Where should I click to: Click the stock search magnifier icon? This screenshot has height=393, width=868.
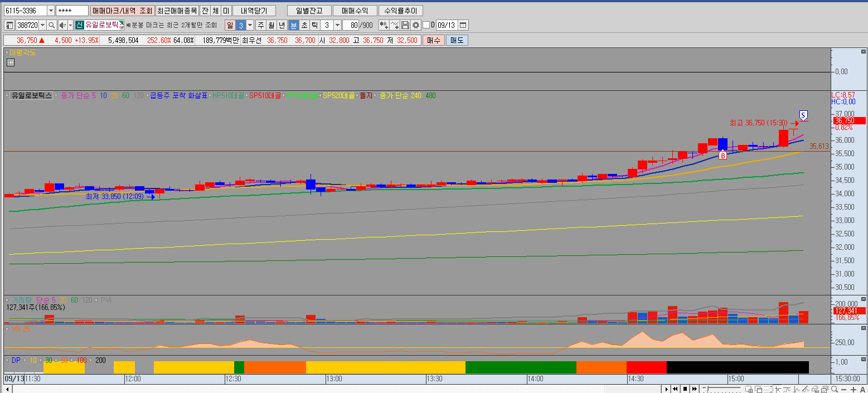[x=51, y=25]
